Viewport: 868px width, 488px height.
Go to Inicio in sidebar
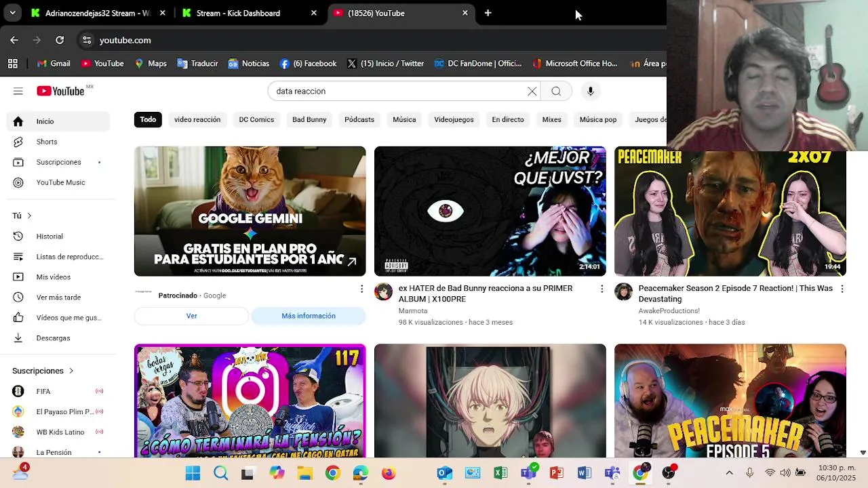coord(58,121)
